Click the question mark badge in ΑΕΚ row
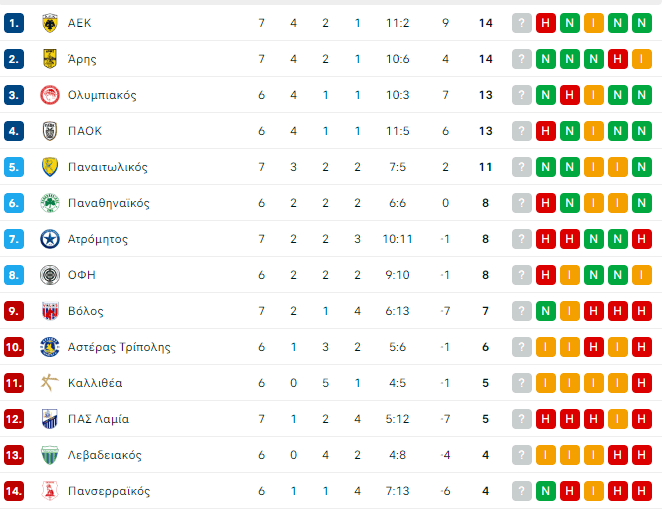The width and height of the screenshot is (662, 513). pyautogui.click(x=521, y=23)
